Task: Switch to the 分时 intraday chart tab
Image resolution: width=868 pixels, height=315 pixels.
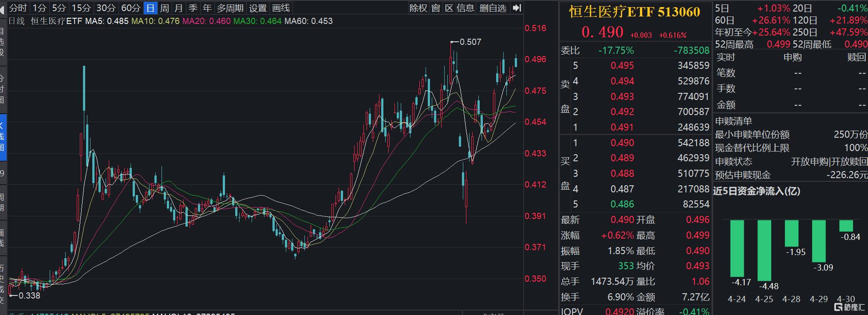Action: click(18, 8)
